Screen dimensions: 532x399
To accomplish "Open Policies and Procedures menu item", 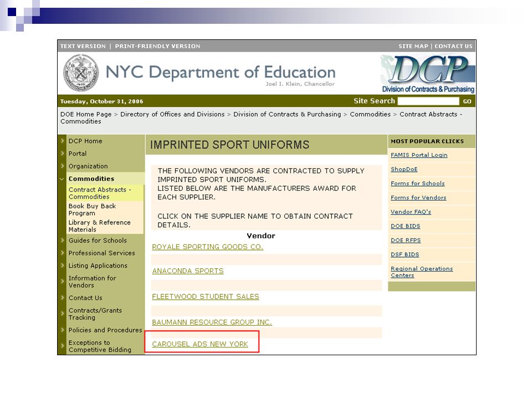I will (x=105, y=330).
